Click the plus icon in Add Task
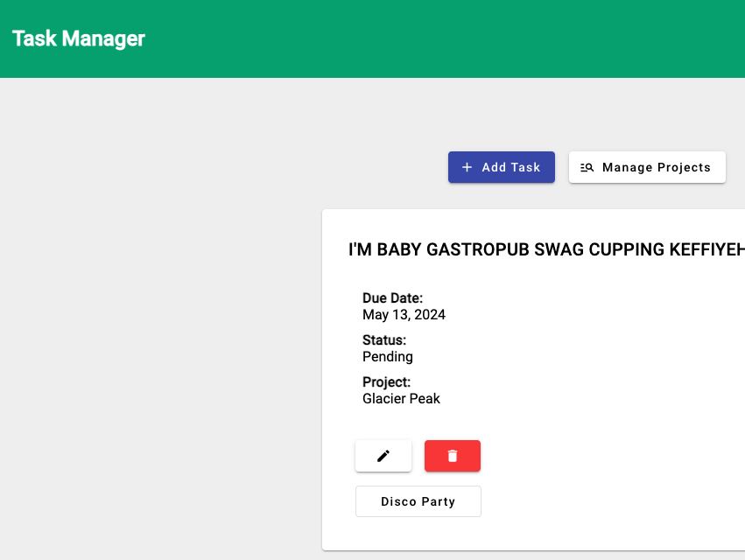The image size is (745, 560). [467, 167]
